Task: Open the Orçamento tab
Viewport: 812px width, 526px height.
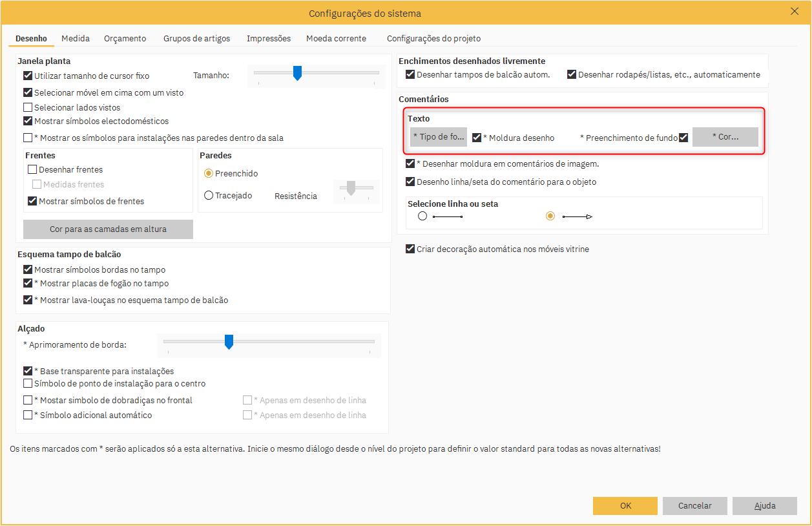Action: point(125,39)
